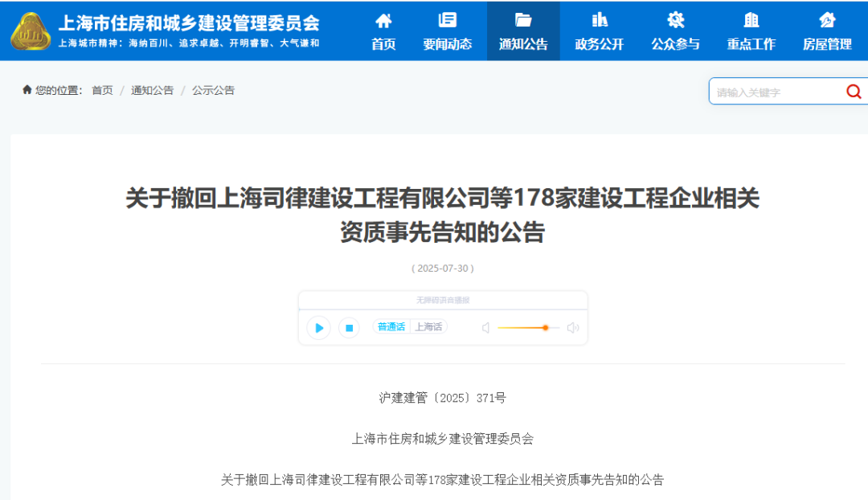Image resolution: width=868 pixels, height=500 pixels.
Task: Click the building icon above 重点工作
Action: point(751,20)
